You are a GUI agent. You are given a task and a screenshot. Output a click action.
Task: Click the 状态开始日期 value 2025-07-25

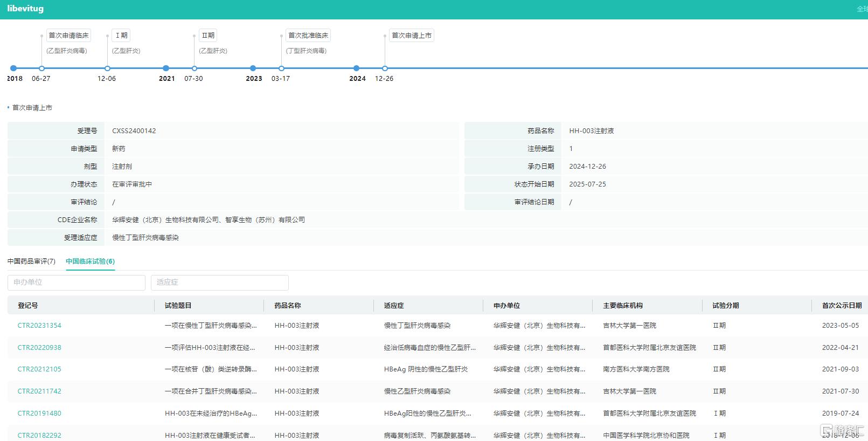click(588, 184)
